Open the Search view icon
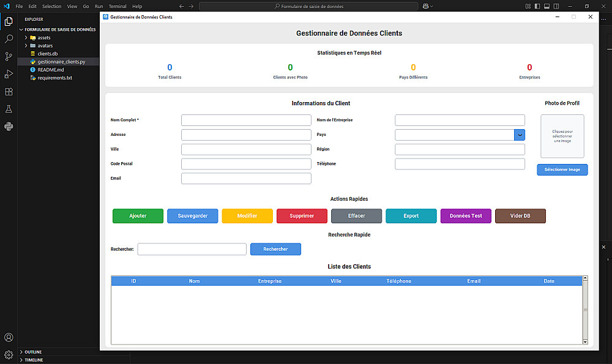Viewport: 612px width, 364px height. click(9, 39)
